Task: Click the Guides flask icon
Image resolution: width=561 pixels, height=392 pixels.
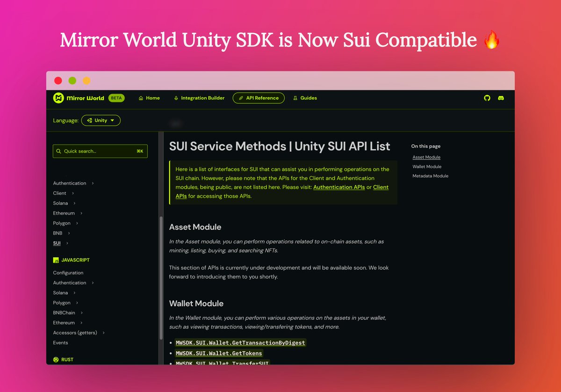Action: pyautogui.click(x=295, y=98)
